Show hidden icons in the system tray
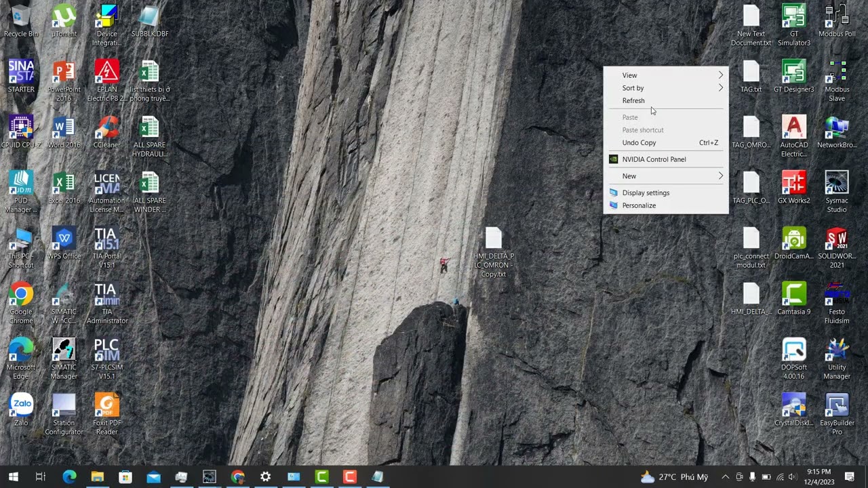The image size is (868, 488). coord(725,477)
